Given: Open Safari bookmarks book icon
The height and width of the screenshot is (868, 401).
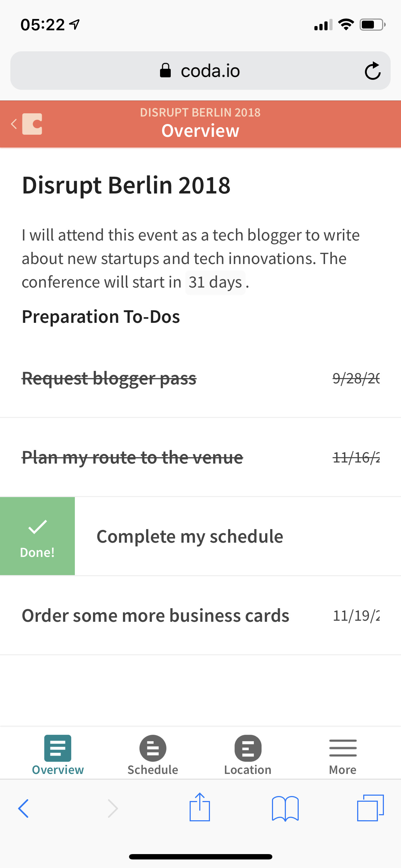Looking at the screenshot, I should coord(285,808).
